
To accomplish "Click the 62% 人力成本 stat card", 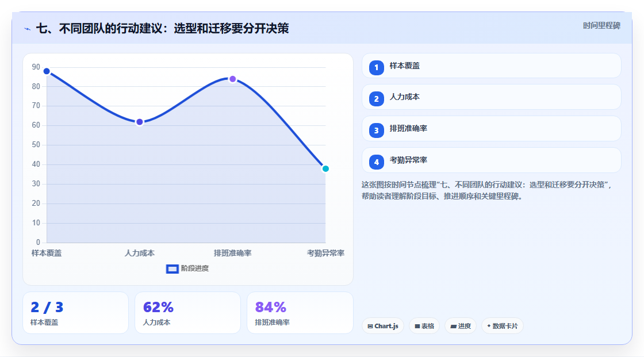I will (187, 313).
